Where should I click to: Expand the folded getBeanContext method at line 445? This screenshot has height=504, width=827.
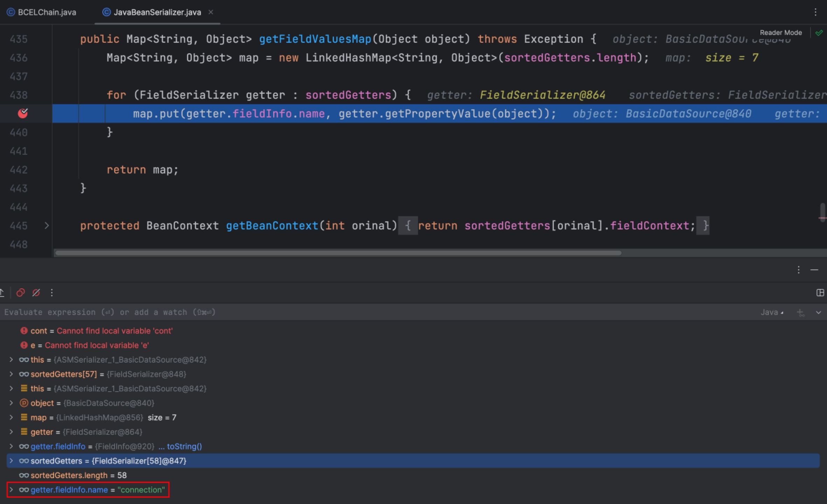[47, 225]
